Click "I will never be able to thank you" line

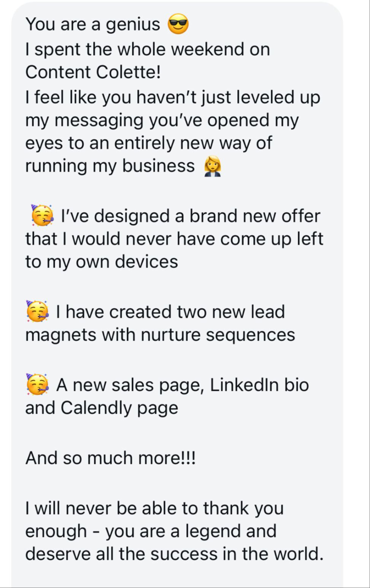154,508
